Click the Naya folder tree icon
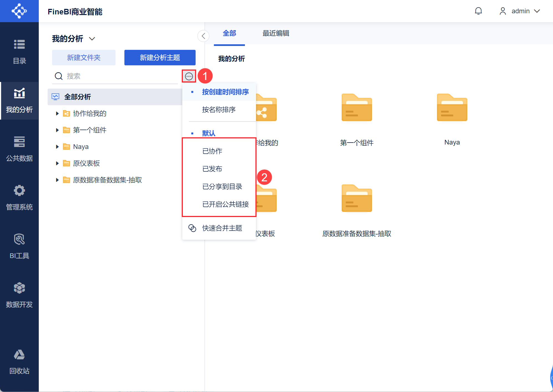The width and height of the screenshot is (553, 392). click(66, 147)
